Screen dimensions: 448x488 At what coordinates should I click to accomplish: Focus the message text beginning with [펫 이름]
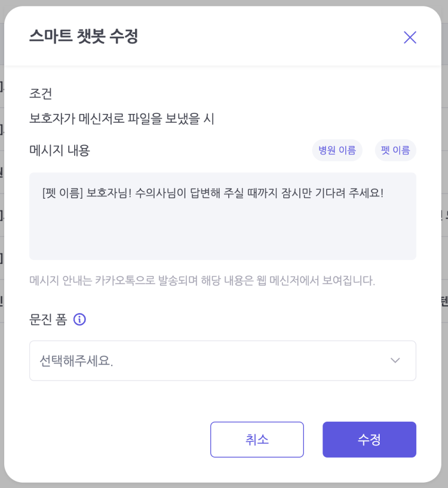point(213,193)
